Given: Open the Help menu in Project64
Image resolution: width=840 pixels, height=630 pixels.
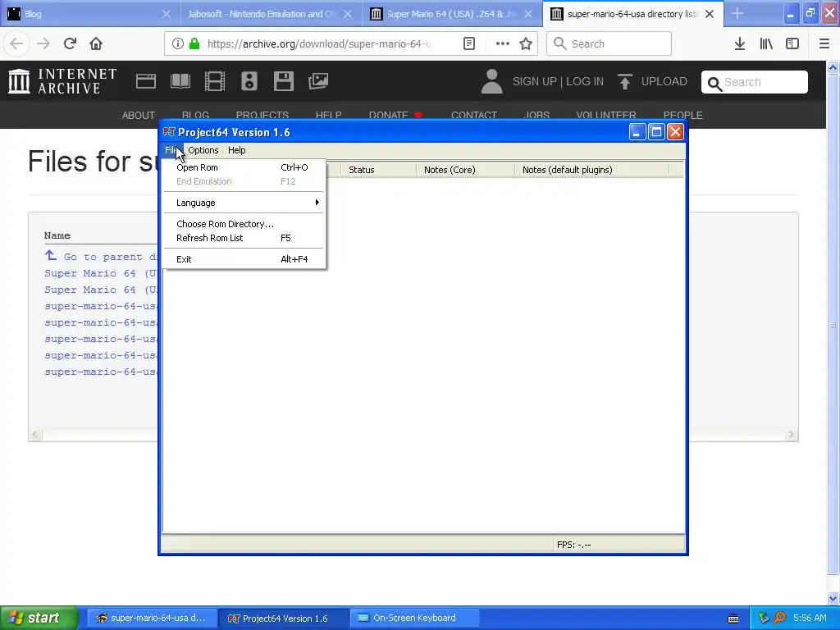Looking at the screenshot, I should [x=237, y=151].
